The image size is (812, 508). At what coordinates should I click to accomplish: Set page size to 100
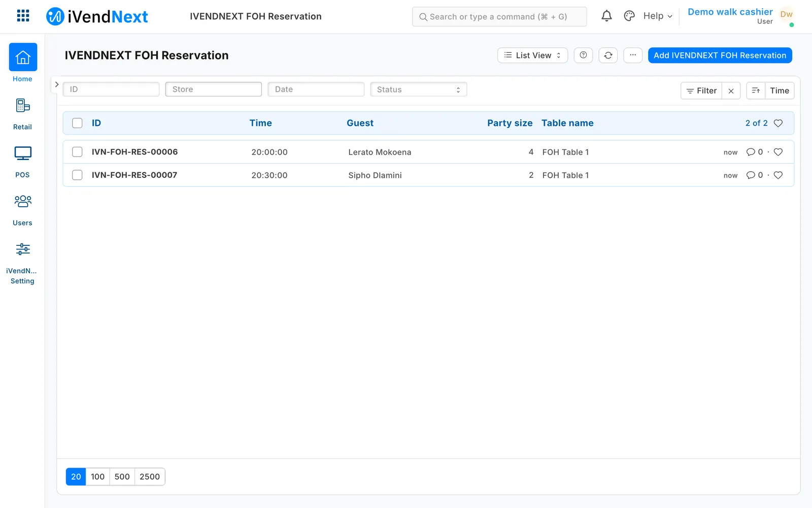pyautogui.click(x=97, y=477)
